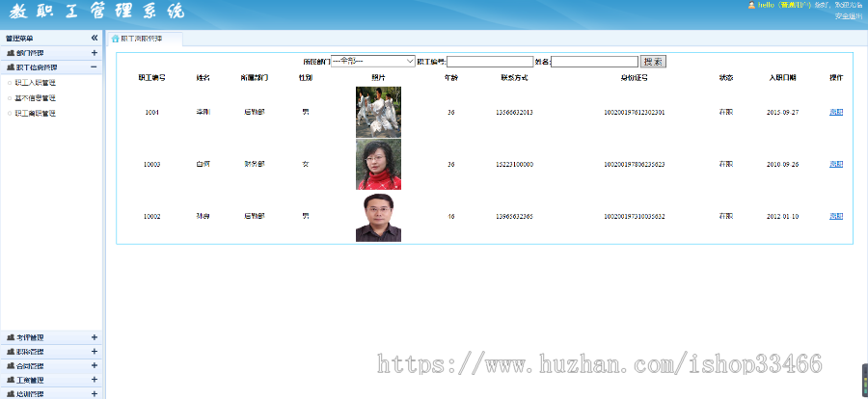This screenshot has height=399, width=868.
Task: Click phone number 15223100000
Action: pos(514,165)
